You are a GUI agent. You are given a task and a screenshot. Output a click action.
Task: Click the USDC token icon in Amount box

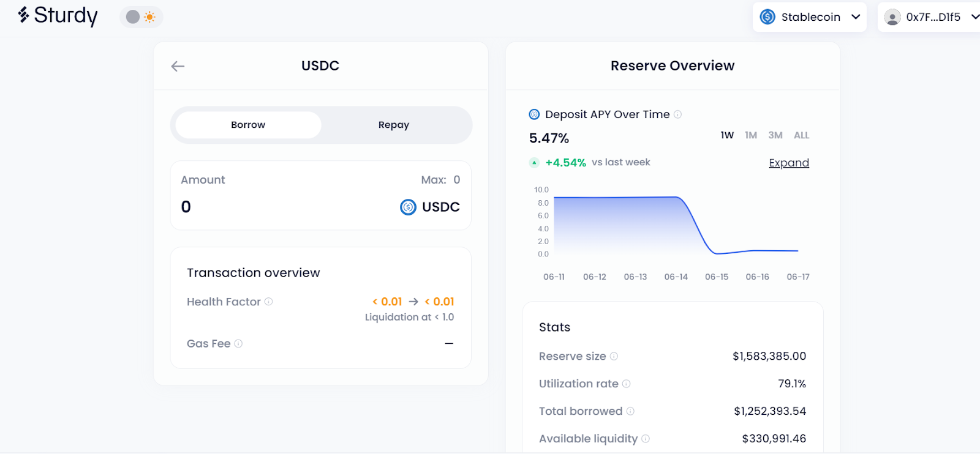(408, 207)
